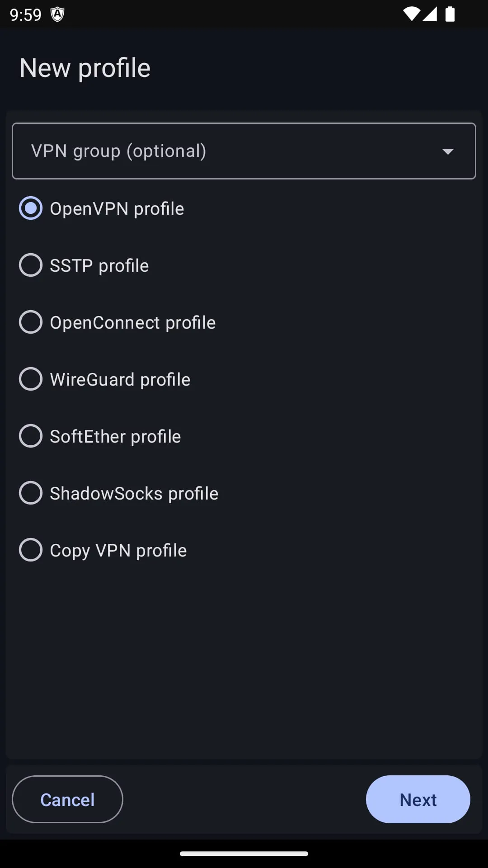This screenshot has height=868, width=488.
Task: Choose the ShadowSocks profile entry
Action: pyautogui.click(x=134, y=493)
